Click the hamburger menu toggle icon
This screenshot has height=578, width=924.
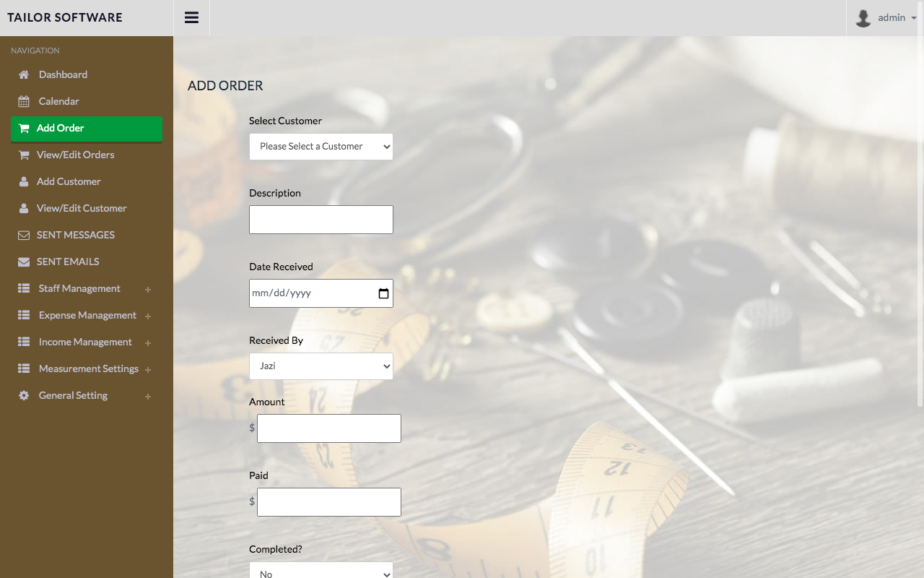(x=191, y=18)
